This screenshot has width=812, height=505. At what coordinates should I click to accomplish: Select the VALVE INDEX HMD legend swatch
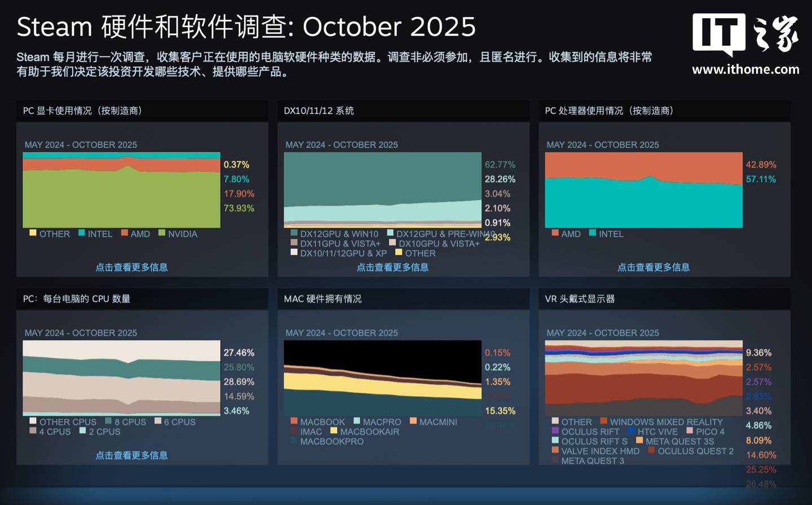pos(555,450)
